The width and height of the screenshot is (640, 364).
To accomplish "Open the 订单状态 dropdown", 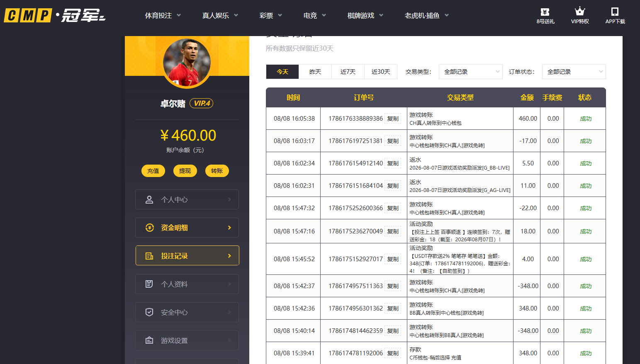I will pos(574,72).
